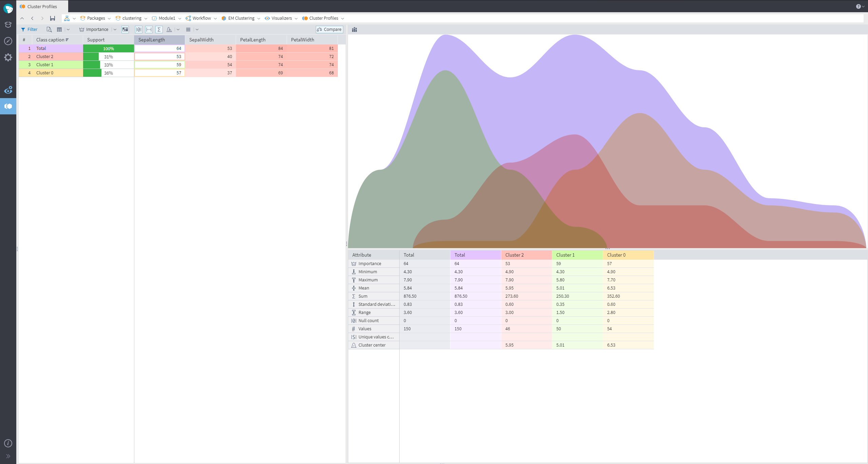Open the packages box sidebar icon
The height and width of the screenshot is (464, 868).
pos(8,25)
